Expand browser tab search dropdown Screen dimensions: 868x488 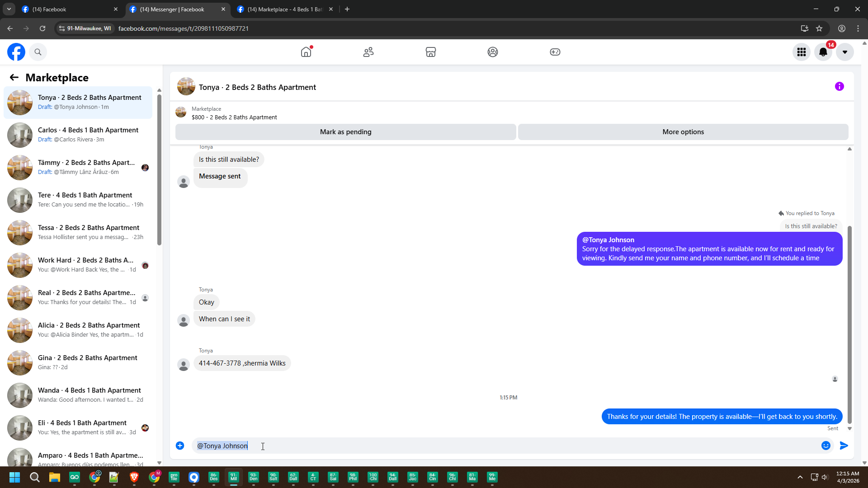coord(9,9)
